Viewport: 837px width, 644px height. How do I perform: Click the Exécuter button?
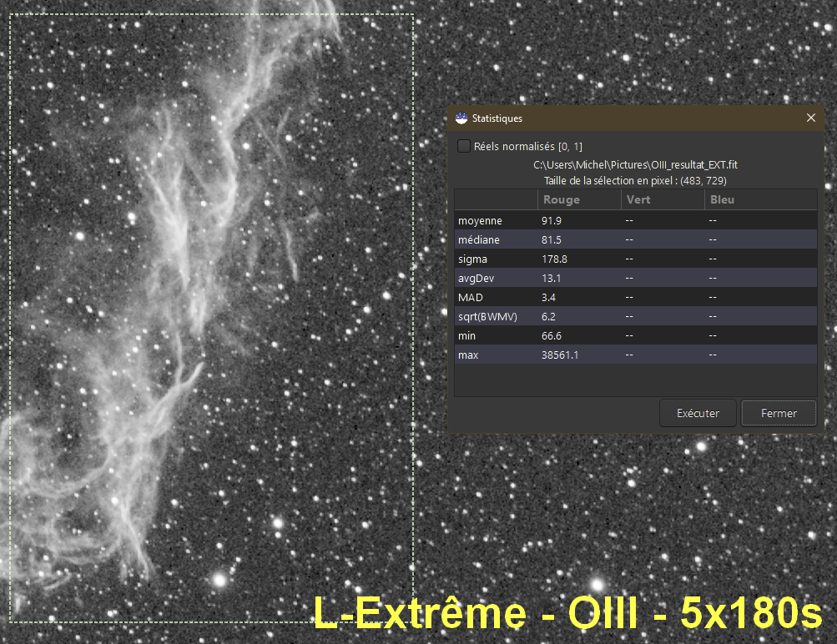(x=698, y=413)
